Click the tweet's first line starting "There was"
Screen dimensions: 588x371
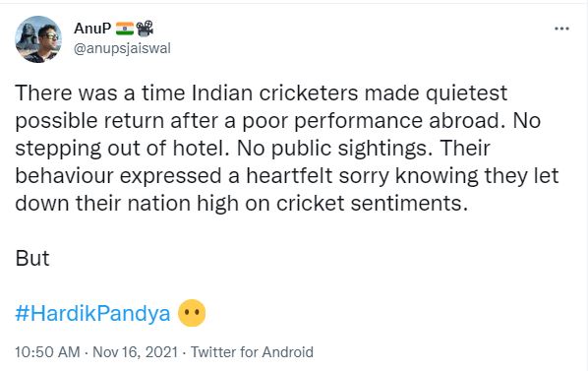point(261,93)
